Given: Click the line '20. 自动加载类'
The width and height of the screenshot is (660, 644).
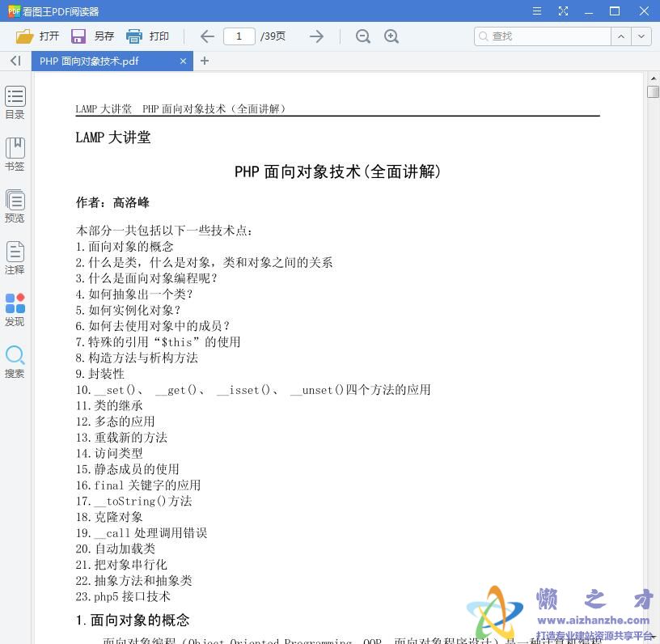Looking at the screenshot, I should point(116,549).
